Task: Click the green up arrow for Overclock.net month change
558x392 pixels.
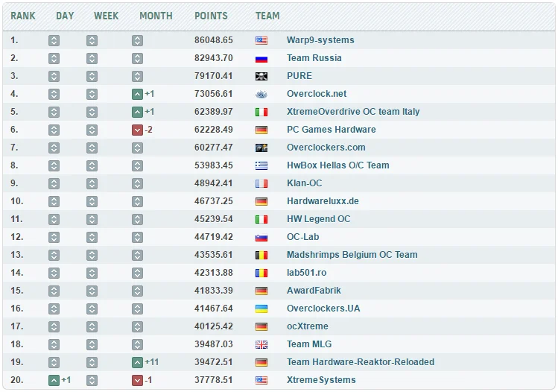Action: tap(137, 94)
